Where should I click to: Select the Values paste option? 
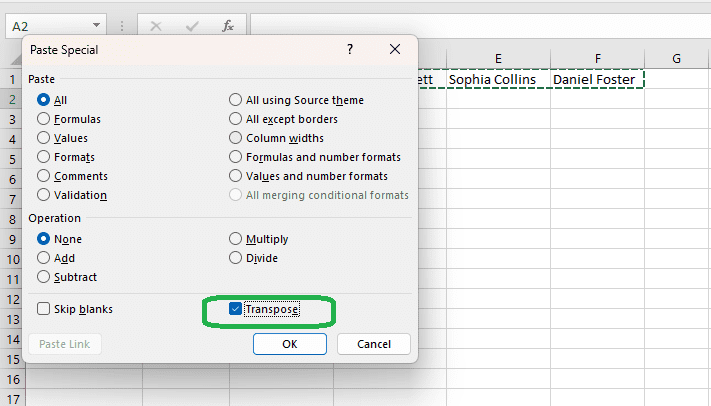(x=44, y=139)
